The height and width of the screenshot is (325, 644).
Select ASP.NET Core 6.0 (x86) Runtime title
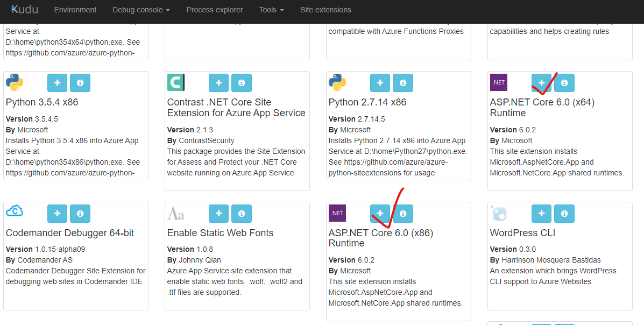pyautogui.click(x=381, y=238)
